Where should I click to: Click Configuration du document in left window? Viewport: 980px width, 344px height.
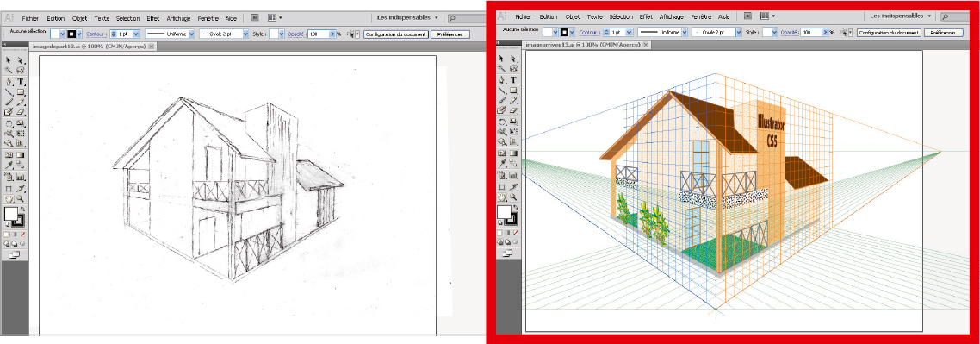click(396, 34)
